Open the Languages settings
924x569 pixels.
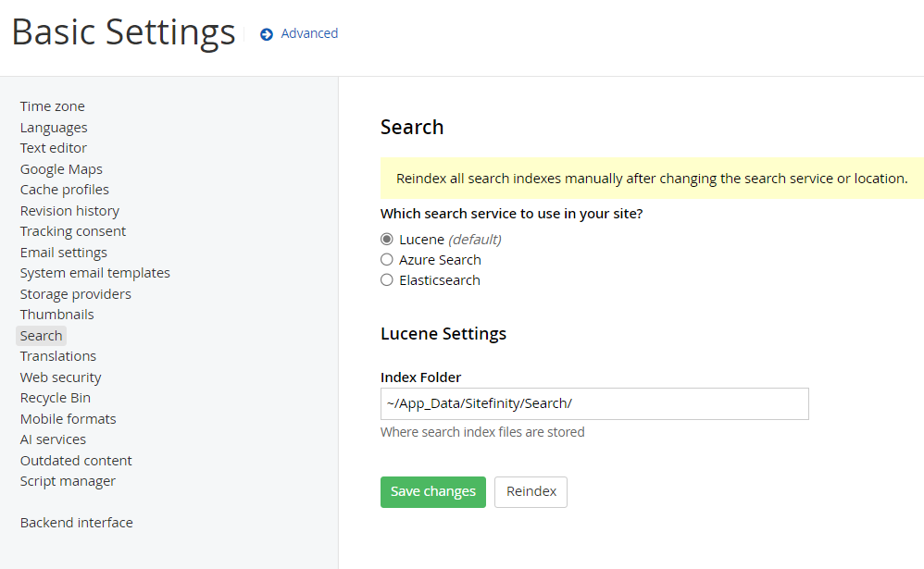point(54,127)
